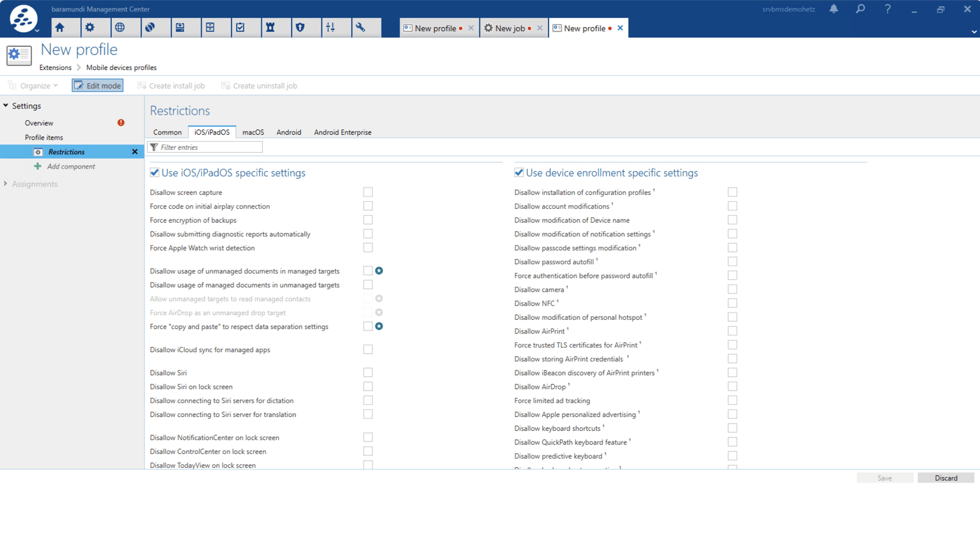Remove Restrictions item with its X icon
The height and width of the screenshot is (551, 980).
(x=135, y=152)
